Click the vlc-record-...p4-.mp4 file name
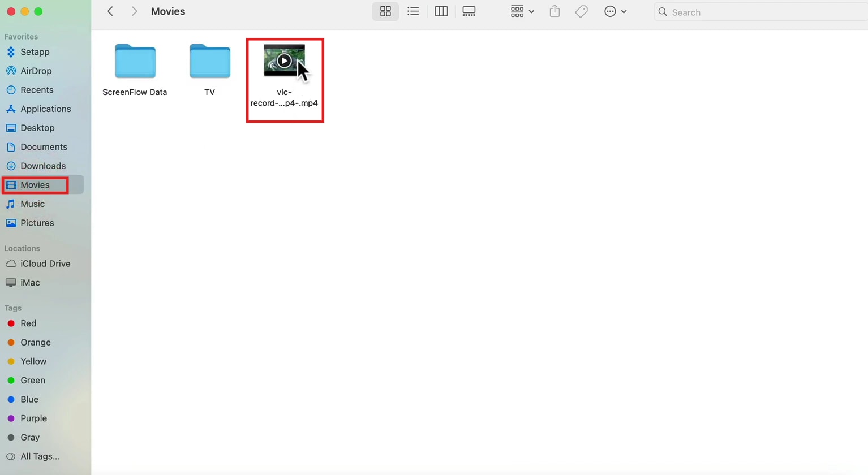868x475 pixels. coord(284,97)
